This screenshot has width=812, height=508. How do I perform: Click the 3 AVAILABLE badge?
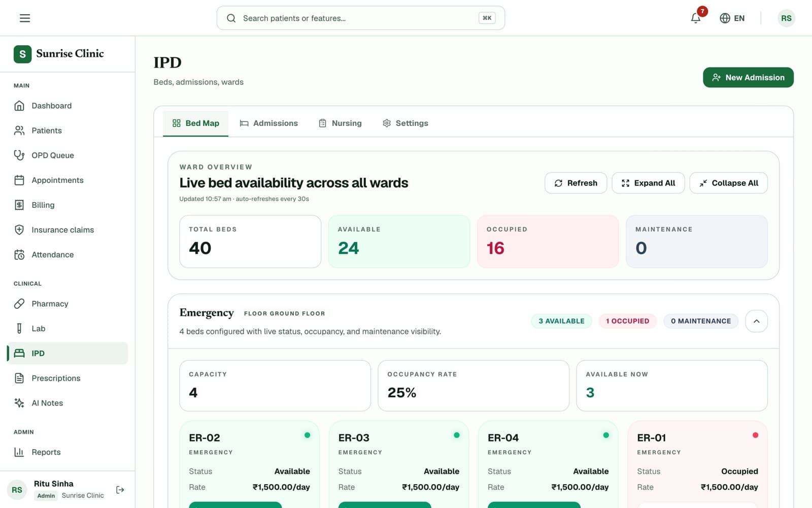click(x=561, y=321)
